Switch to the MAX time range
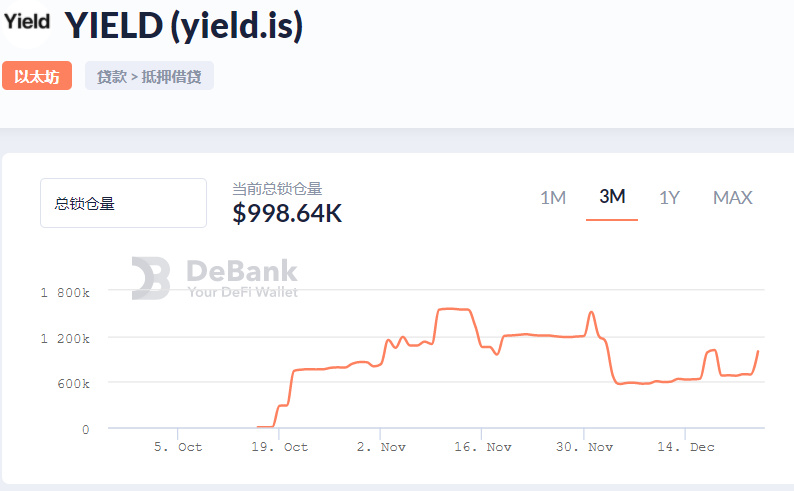 [732, 197]
